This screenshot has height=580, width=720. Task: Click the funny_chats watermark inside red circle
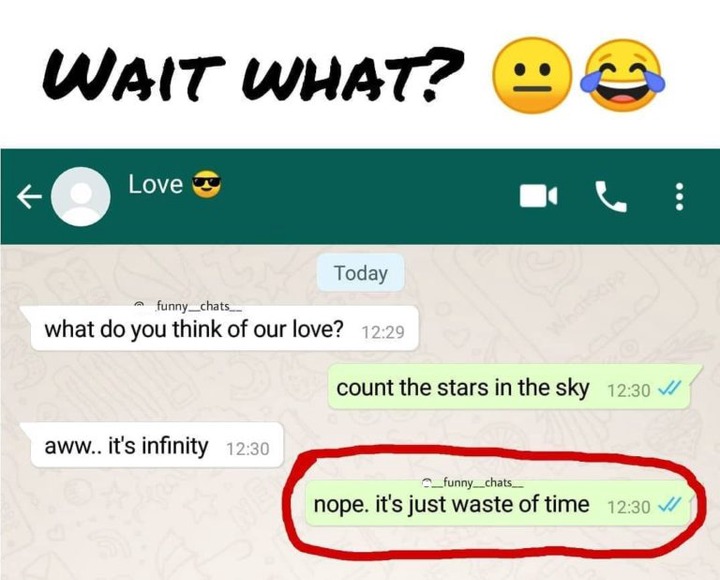pyautogui.click(x=473, y=483)
